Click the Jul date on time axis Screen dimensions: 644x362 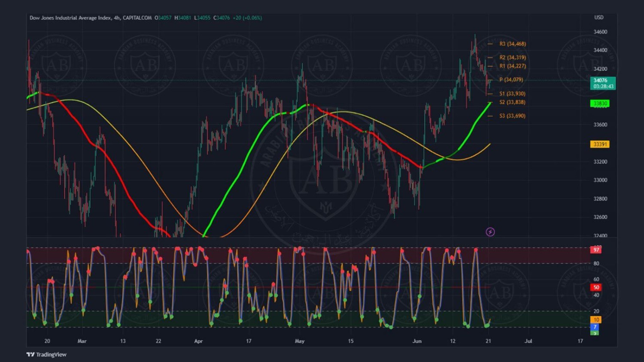529,341
